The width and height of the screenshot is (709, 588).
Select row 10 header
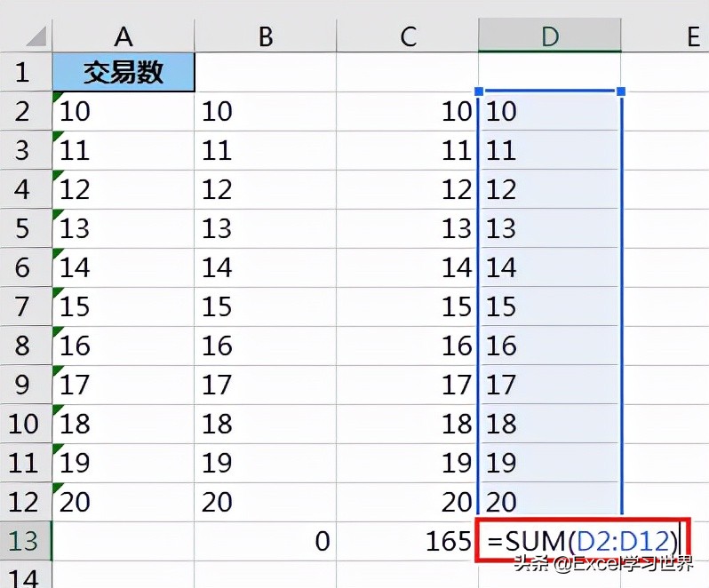pyautogui.click(x=26, y=424)
